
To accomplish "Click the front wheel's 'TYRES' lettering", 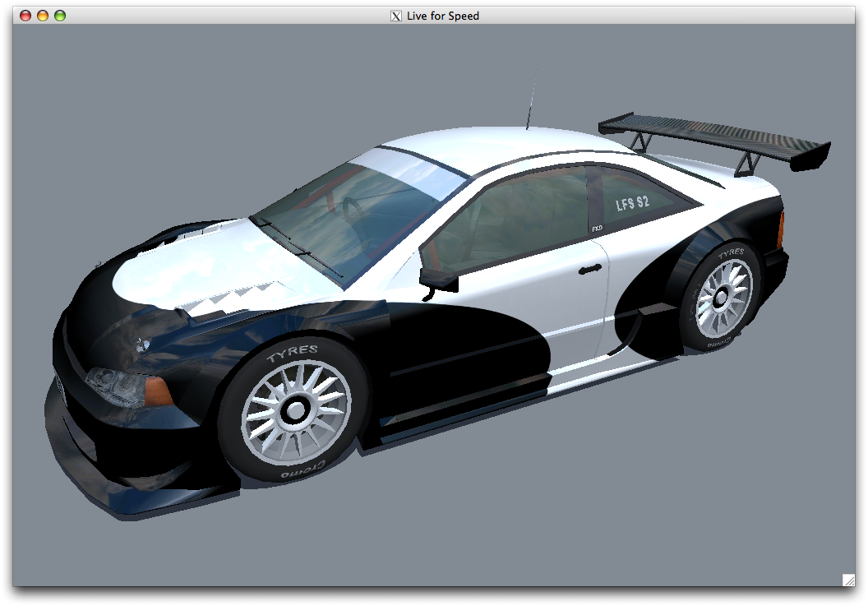I will 293,353.
